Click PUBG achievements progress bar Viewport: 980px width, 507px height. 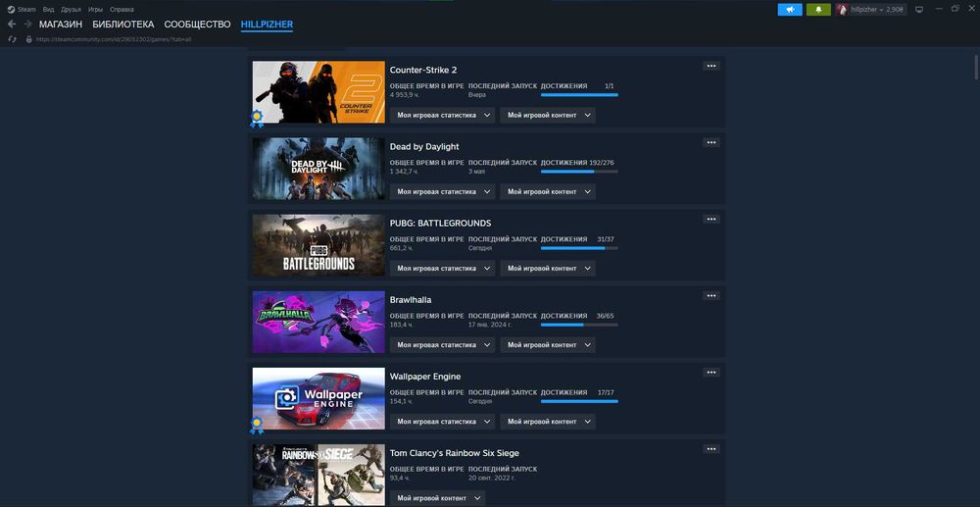click(579, 248)
